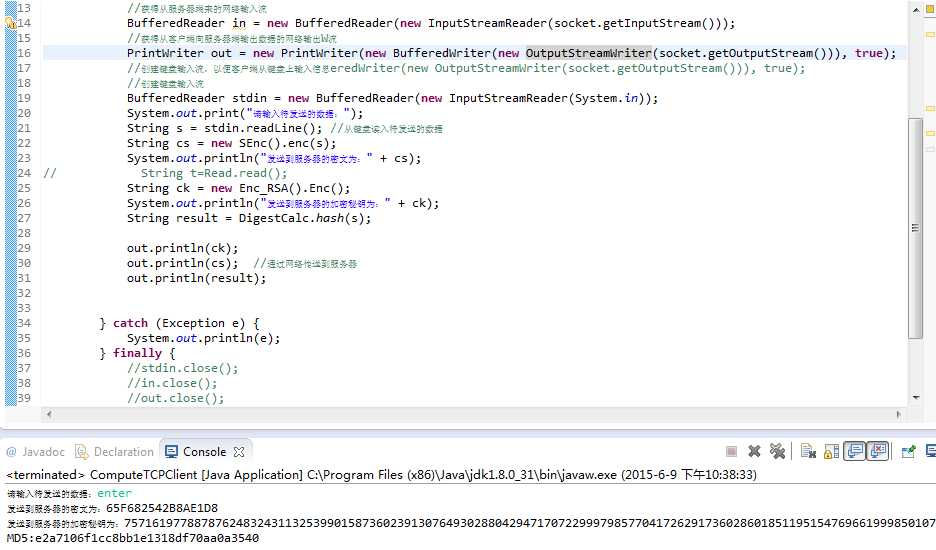Click 'String result = DigestCalc.hash(s);' line
Image resolution: width=936 pixels, height=550 pixels.
249,218
